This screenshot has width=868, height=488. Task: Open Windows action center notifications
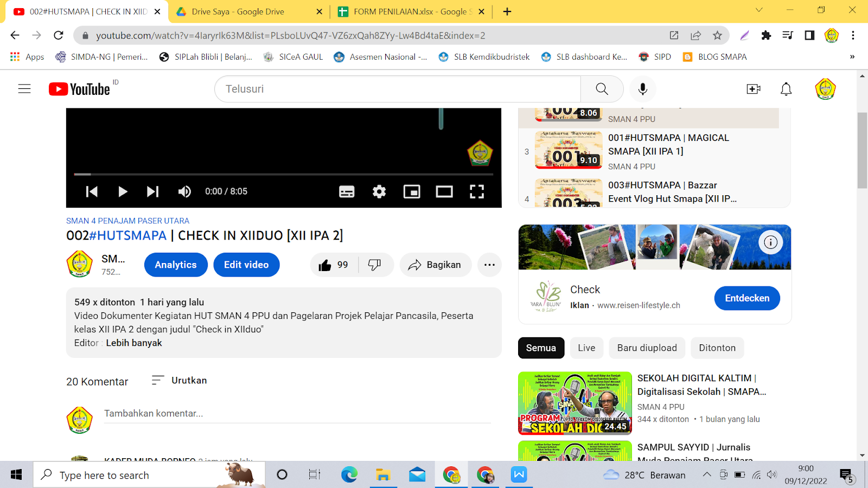pos(846,476)
